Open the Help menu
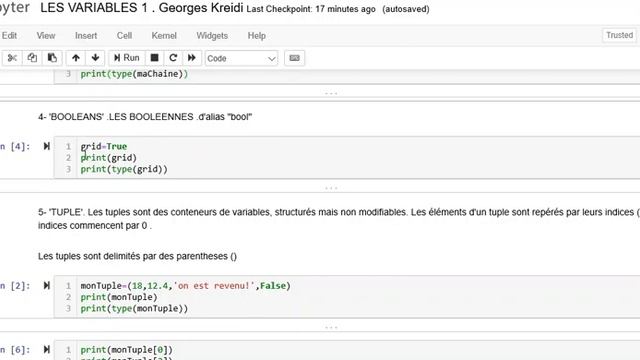This screenshot has height=360, width=640. [256, 36]
